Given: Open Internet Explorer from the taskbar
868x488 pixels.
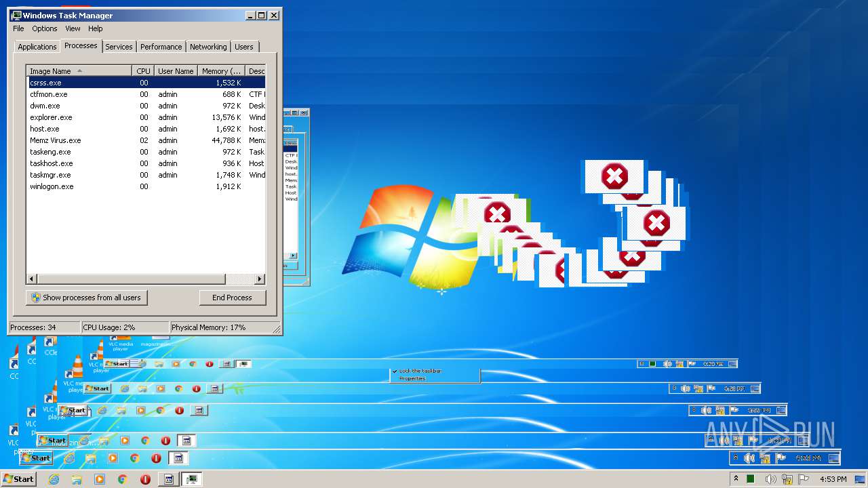Looking at the screenshot, I should (x=54, y=479).
